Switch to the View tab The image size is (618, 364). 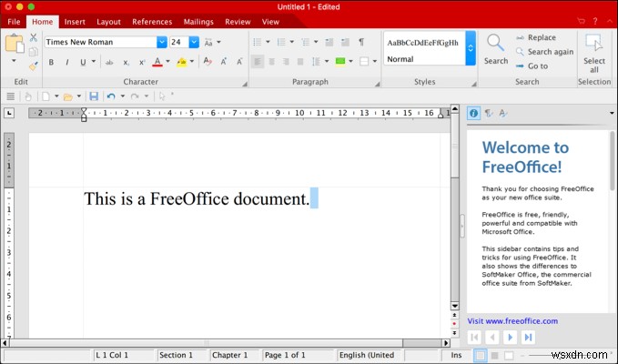(x=270, y=22)
